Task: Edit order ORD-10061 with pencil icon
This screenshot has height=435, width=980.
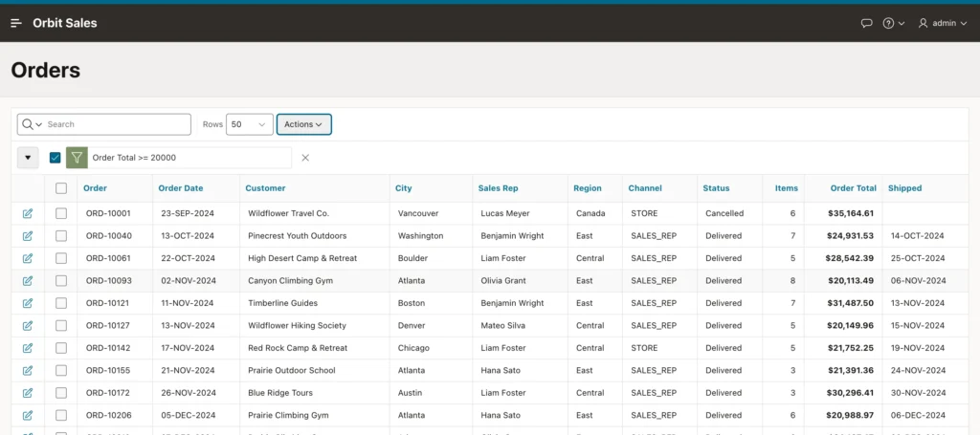Action: tap(28, 258)
